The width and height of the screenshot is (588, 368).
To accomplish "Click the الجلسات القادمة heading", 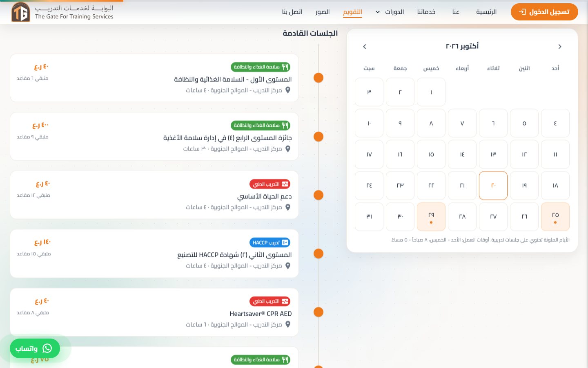I will tap(310, 33).
